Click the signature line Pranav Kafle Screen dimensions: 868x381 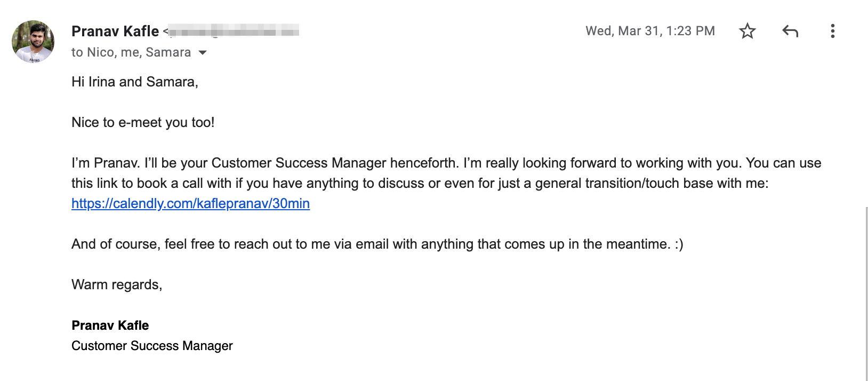point(109,325)
